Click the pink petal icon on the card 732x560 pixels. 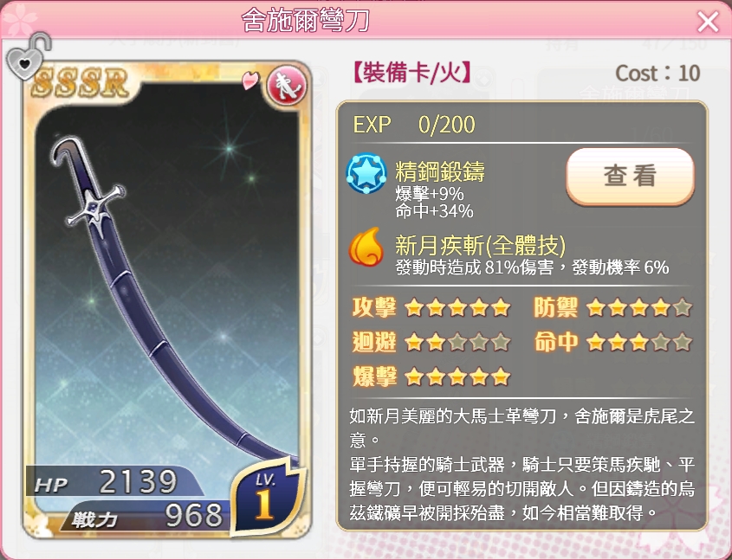(x=250, y=80)
